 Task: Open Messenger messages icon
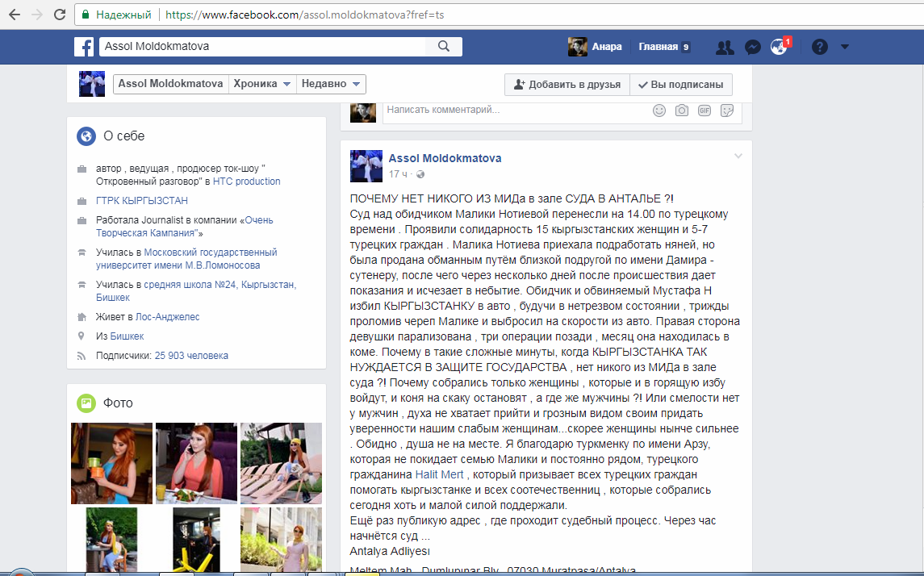click(x=751, y=47)
